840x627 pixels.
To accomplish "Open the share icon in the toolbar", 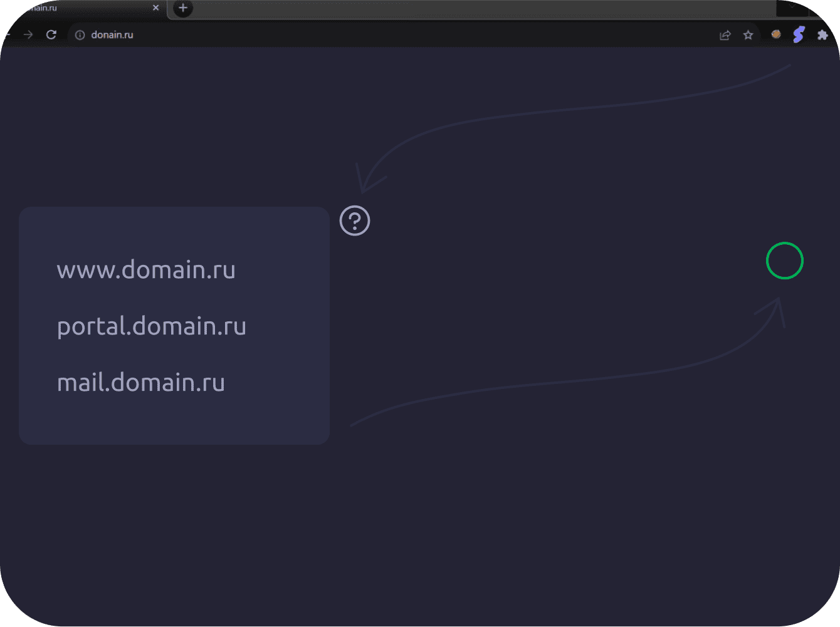I will pyautogui.click(x=725, y=35).
